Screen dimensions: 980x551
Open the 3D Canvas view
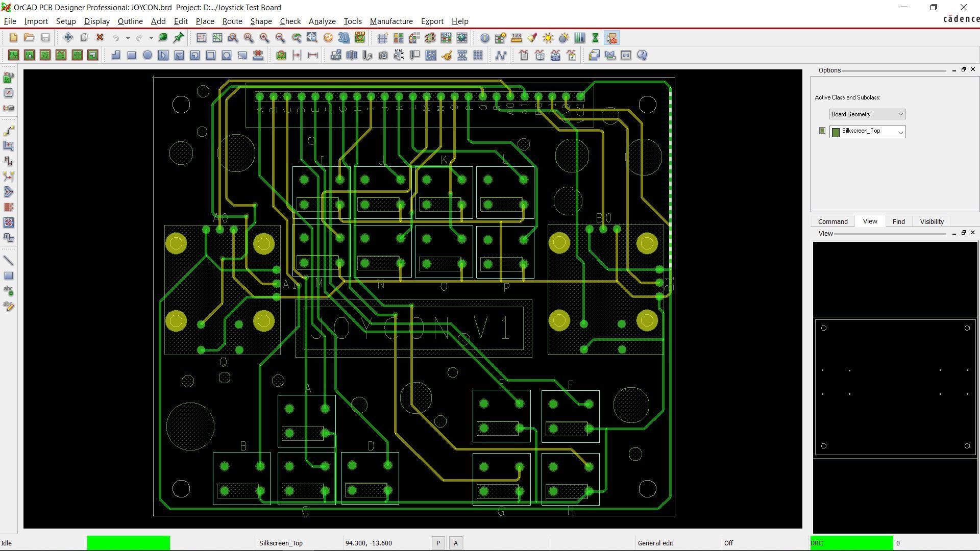(x=342, y=37)
